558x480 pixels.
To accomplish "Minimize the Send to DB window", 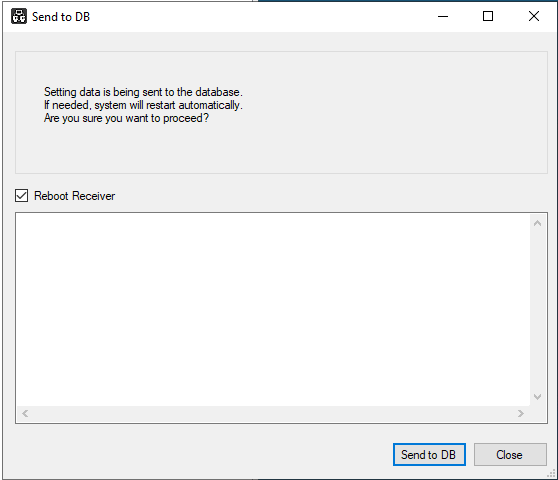I will coord(443,16).
